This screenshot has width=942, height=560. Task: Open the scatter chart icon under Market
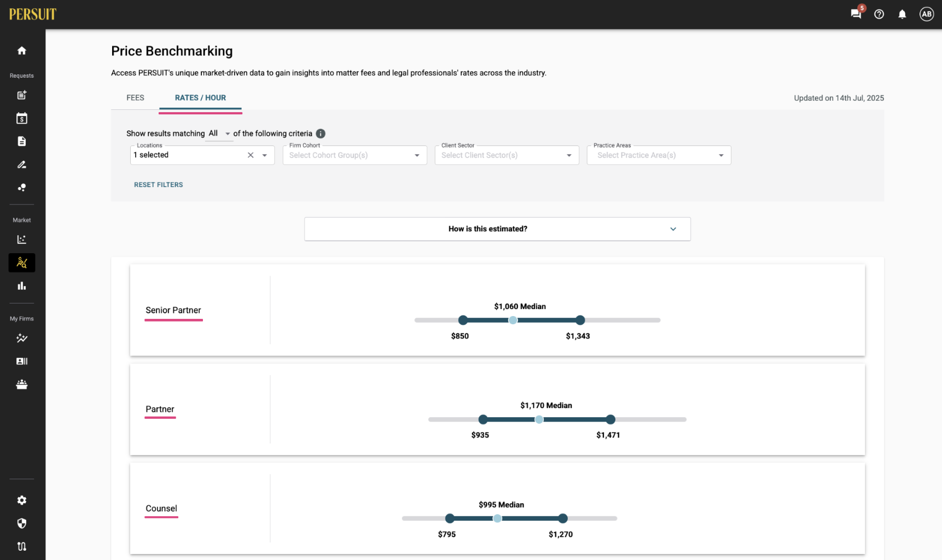[22, 240]
